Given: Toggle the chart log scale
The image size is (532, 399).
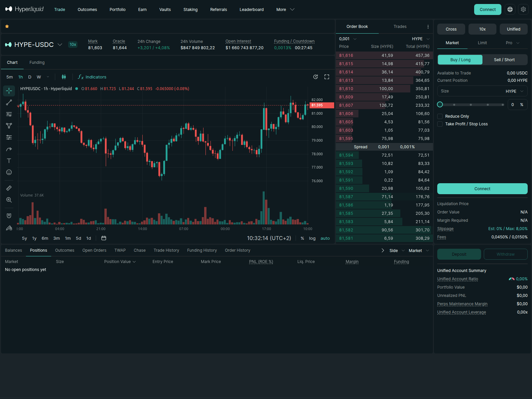Looking at the screenshot, I should tap(312, 238).
